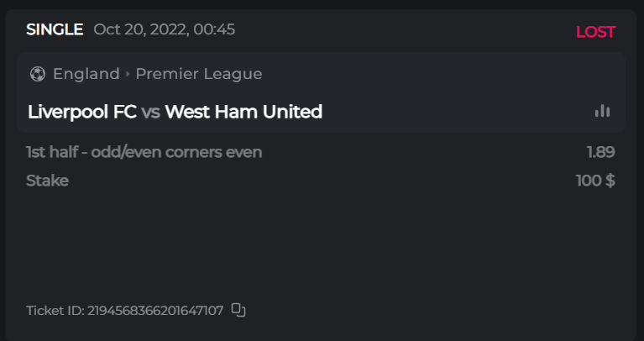Click the "vs" text between teams
The width and height of the screenshot is (644, 341).
coord(151,112)
